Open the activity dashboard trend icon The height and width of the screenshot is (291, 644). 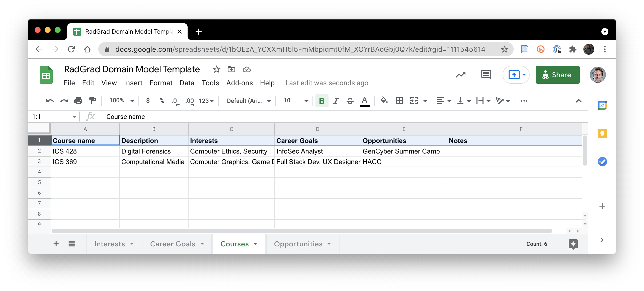(460, 75)
